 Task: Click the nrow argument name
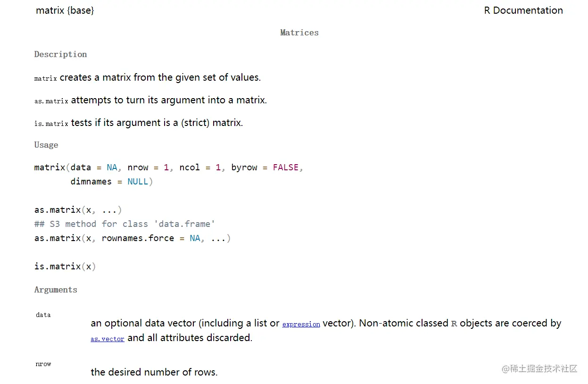point(43,364)
